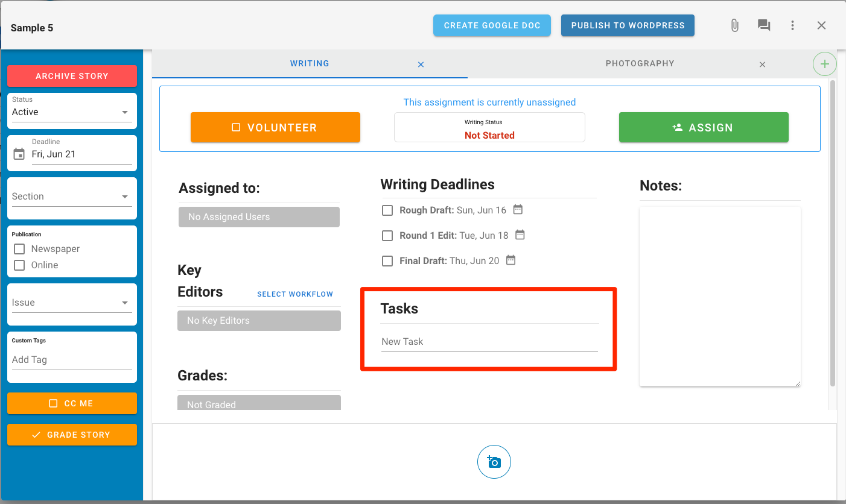Click the Add Tag input field

(72, 360)
